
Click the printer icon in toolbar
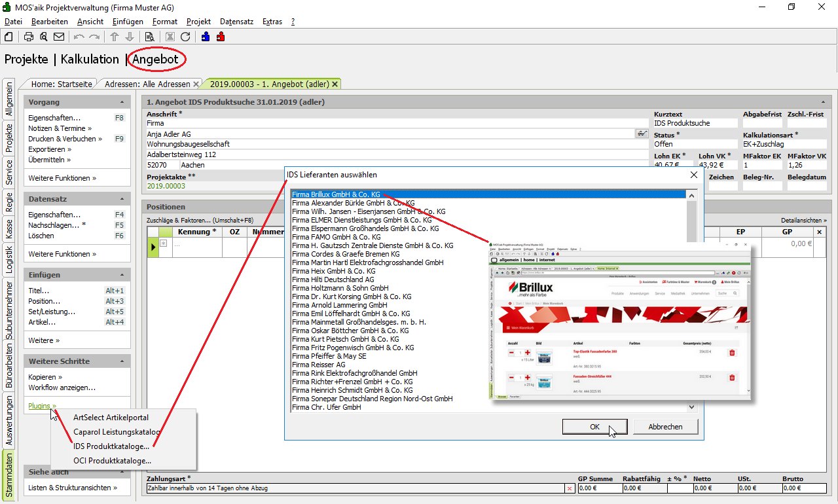click(x=29, y=37)
